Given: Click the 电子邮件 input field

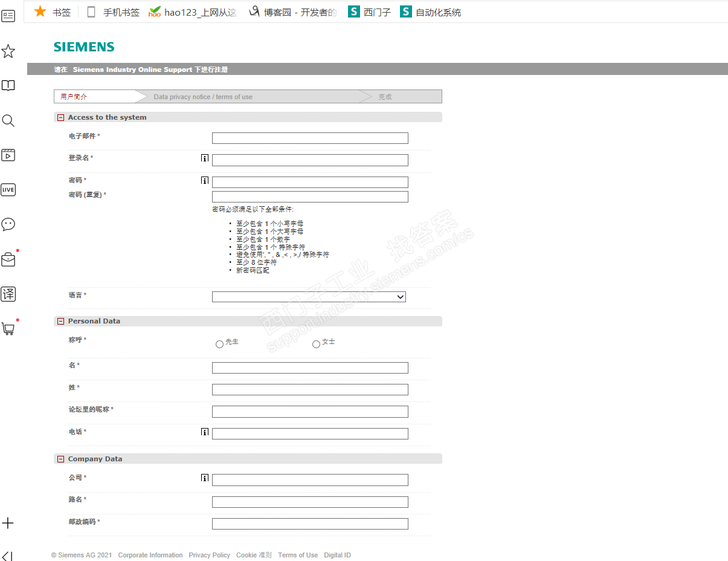Looking at the screenshot, I should (x=310, y=138).
